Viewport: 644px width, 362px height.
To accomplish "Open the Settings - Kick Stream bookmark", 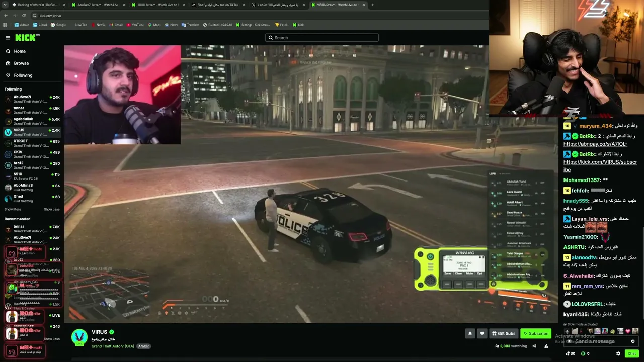I will tap(253, 25).
